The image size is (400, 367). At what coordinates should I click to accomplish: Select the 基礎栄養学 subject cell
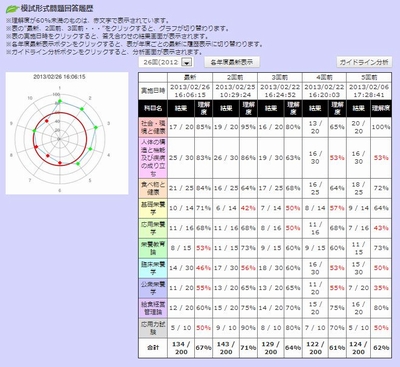coord(153,208)
